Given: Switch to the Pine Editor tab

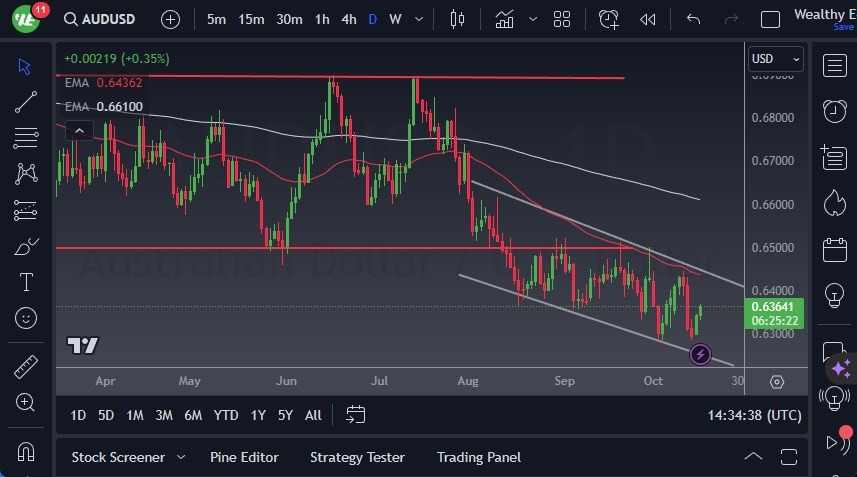Looking at the screenshot, I should pos(244,457).
